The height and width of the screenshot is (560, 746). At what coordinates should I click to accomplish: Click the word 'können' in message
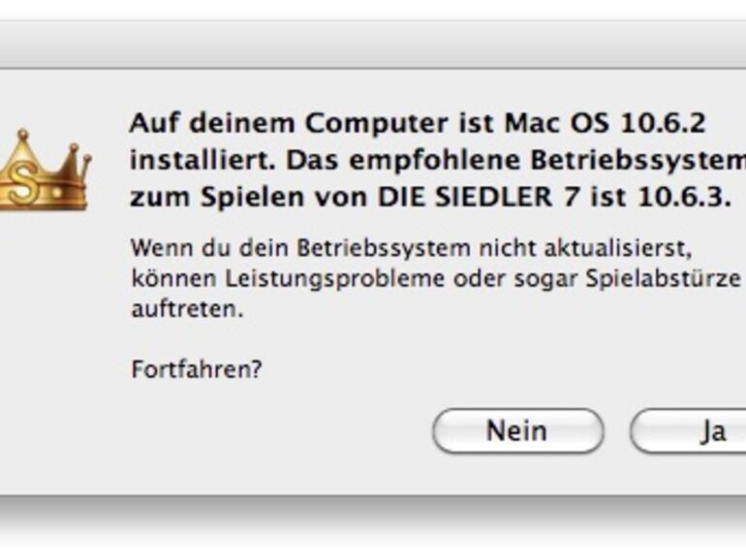(161, 279)
